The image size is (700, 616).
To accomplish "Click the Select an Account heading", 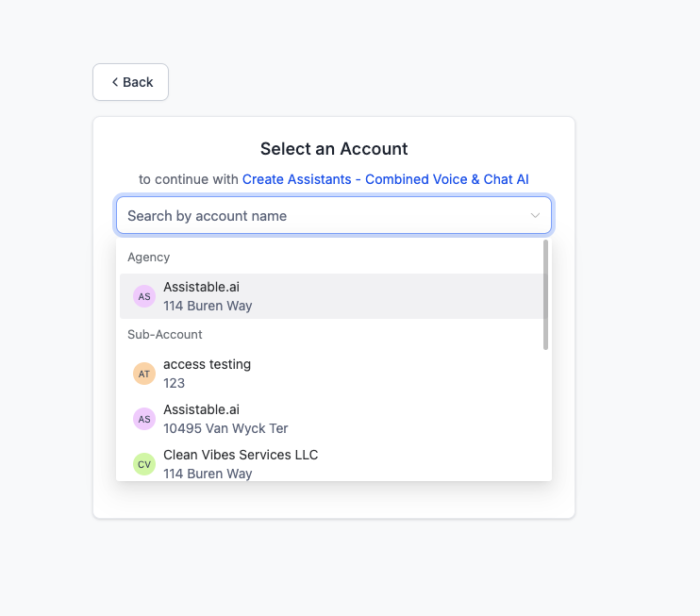I will coord(334,149).
